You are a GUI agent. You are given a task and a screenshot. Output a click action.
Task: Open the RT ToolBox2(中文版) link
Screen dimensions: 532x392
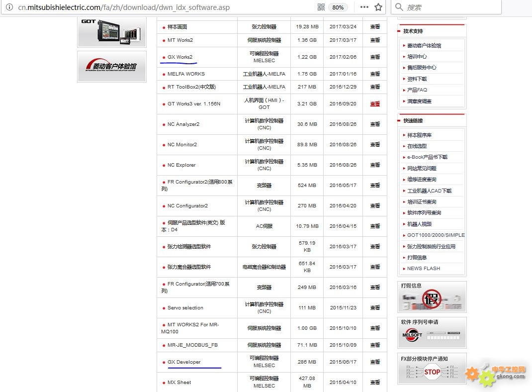coord(191,87)
